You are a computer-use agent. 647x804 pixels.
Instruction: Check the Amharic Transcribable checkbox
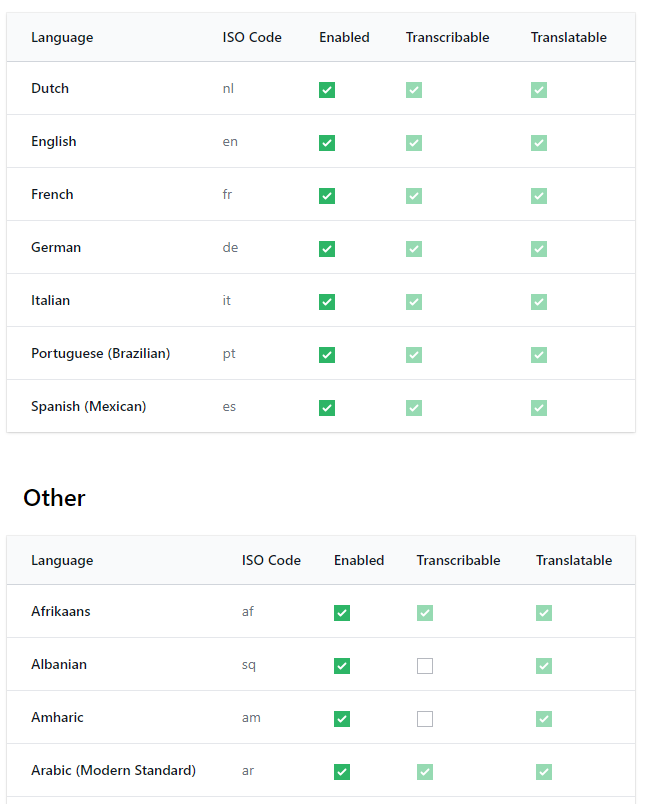click(x=425, y=719)
